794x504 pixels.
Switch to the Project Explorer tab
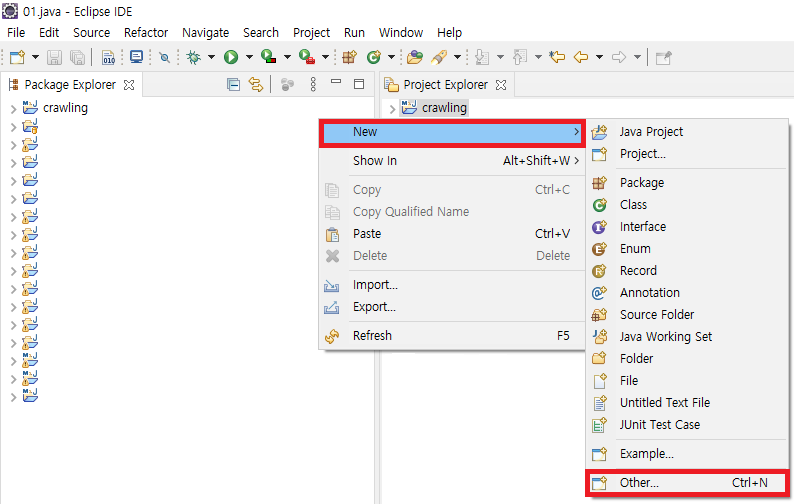tap(446, 85)
